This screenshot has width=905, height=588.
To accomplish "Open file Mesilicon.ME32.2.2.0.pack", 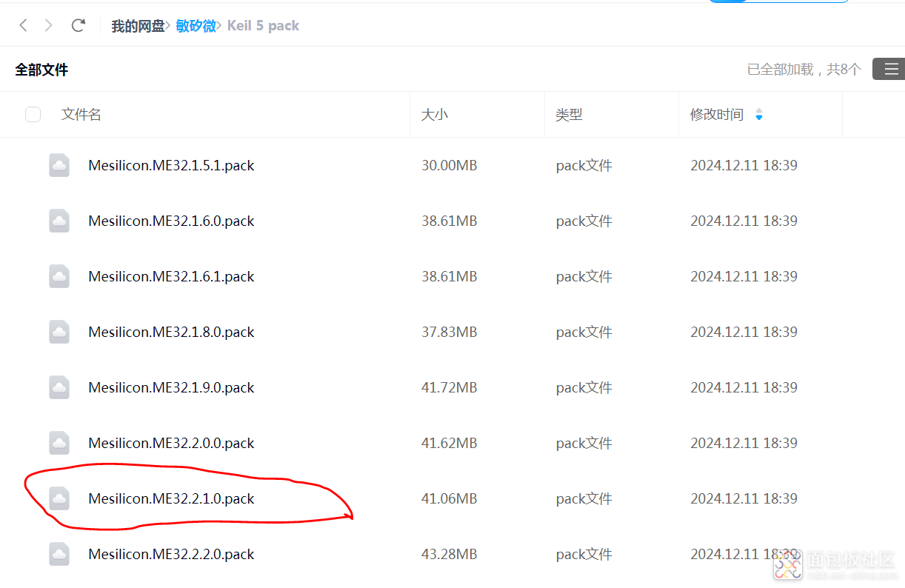I will pos(171,554).
